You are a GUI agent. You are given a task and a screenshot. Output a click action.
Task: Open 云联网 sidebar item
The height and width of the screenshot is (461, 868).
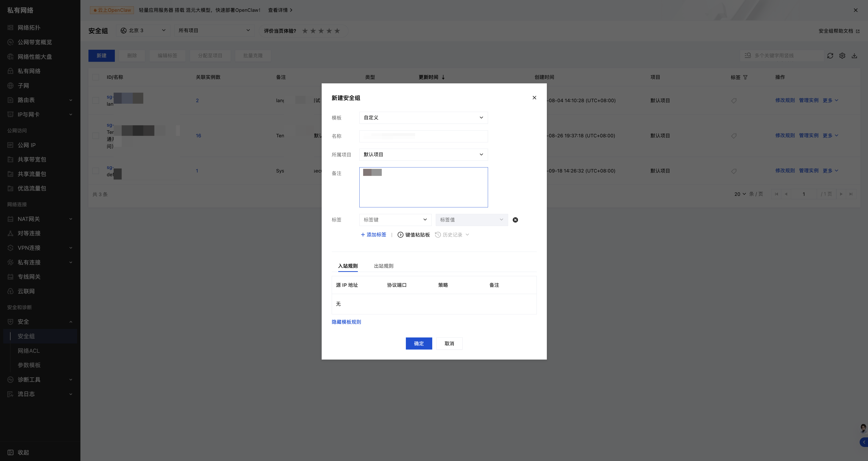click(x=26, y=291)
